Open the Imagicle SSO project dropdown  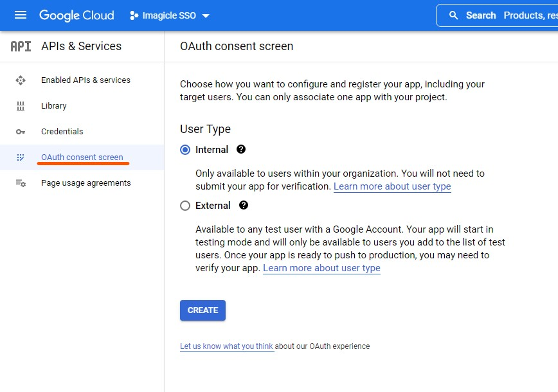[x=170, y=15]
